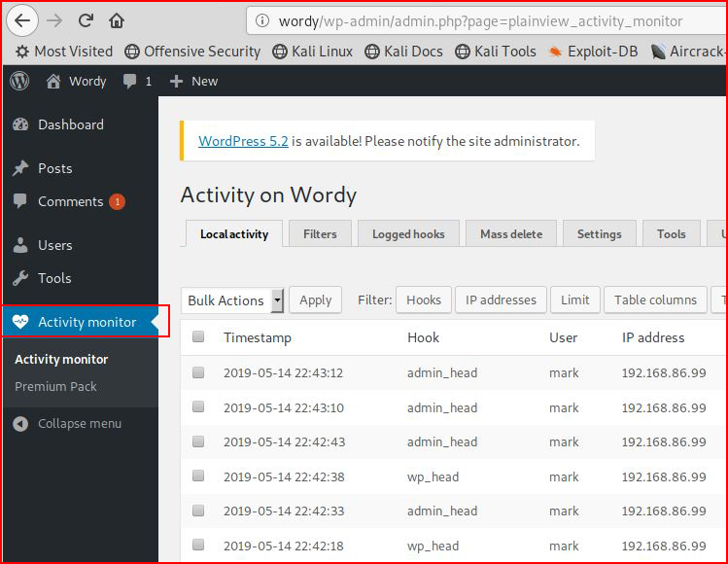728x564 pixels.
Task: Click the browser Forward arrow
Action: 54,20
